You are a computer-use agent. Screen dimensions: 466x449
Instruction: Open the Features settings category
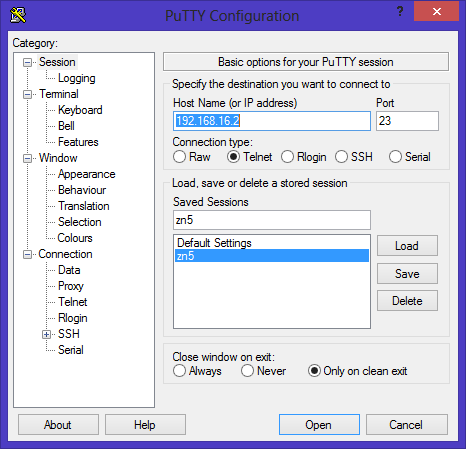(x=78, y=142)
